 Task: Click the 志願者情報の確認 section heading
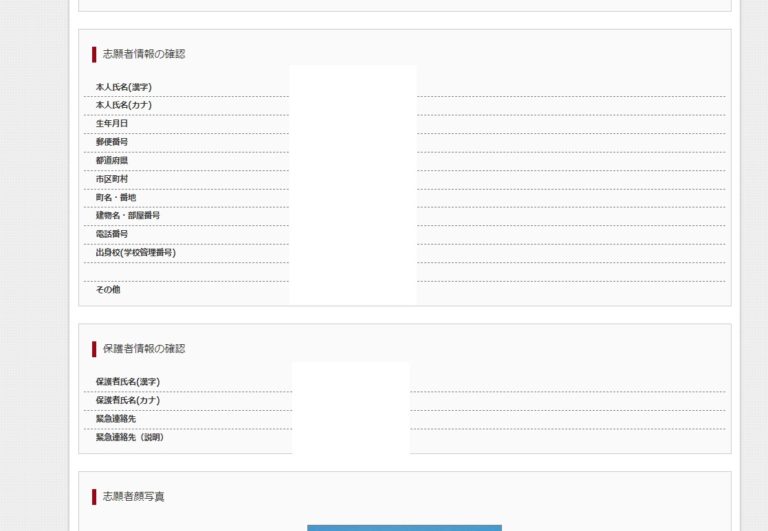[x=143, y=54]
